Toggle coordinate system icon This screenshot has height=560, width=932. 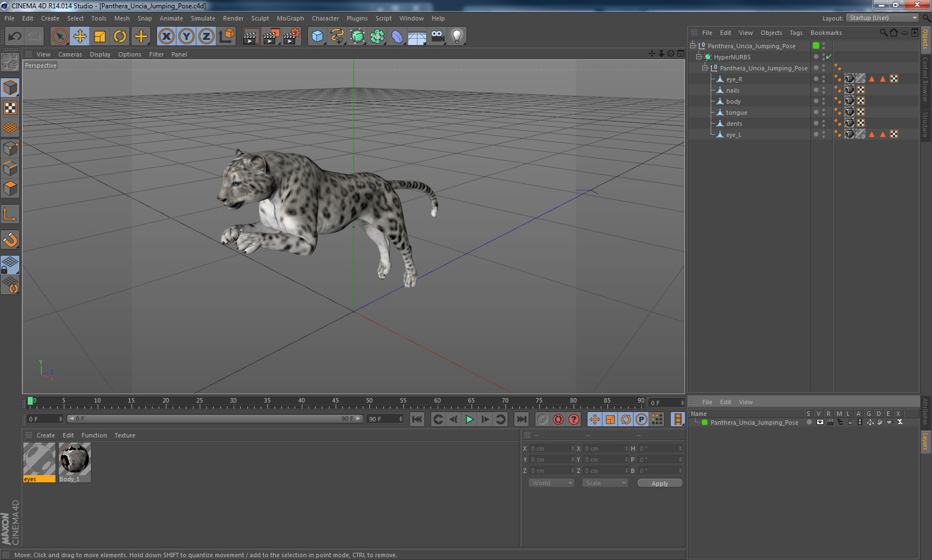pyautogui.click(x=226, y=37)
